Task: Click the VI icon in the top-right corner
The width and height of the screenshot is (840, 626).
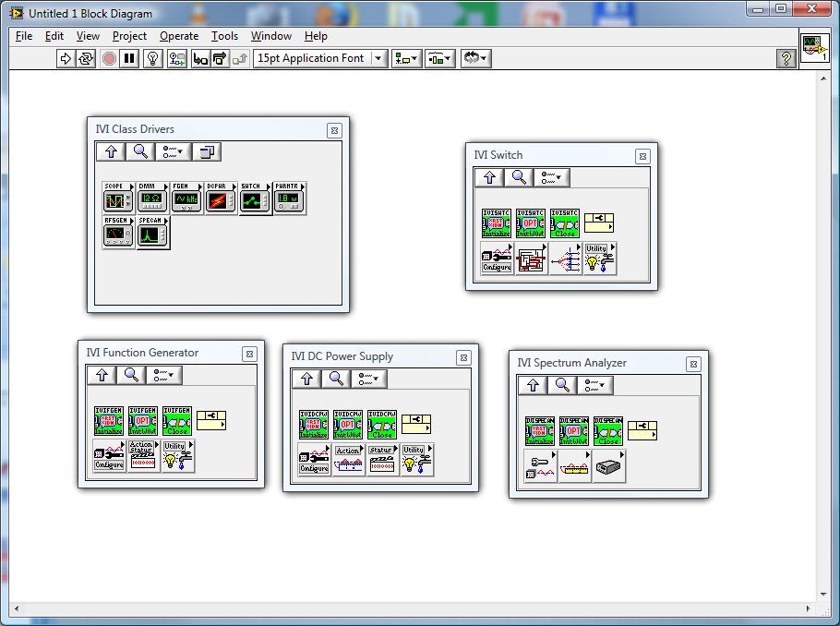Action: tap(814, 48)
